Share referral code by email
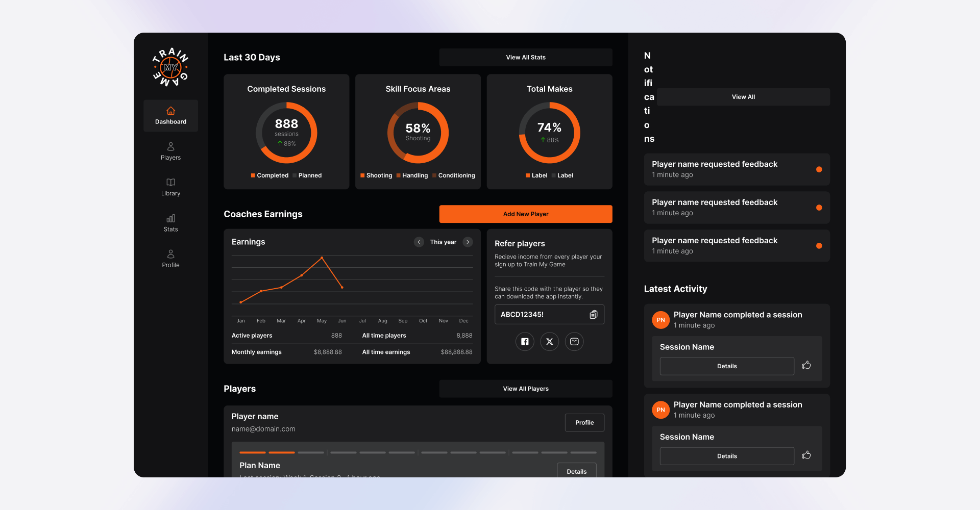 (x=574, y=341)
